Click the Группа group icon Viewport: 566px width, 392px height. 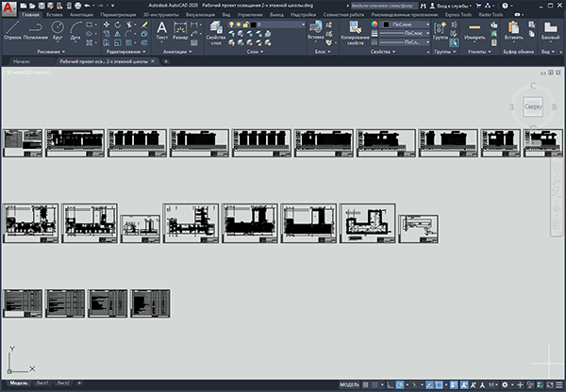point(441,33)
